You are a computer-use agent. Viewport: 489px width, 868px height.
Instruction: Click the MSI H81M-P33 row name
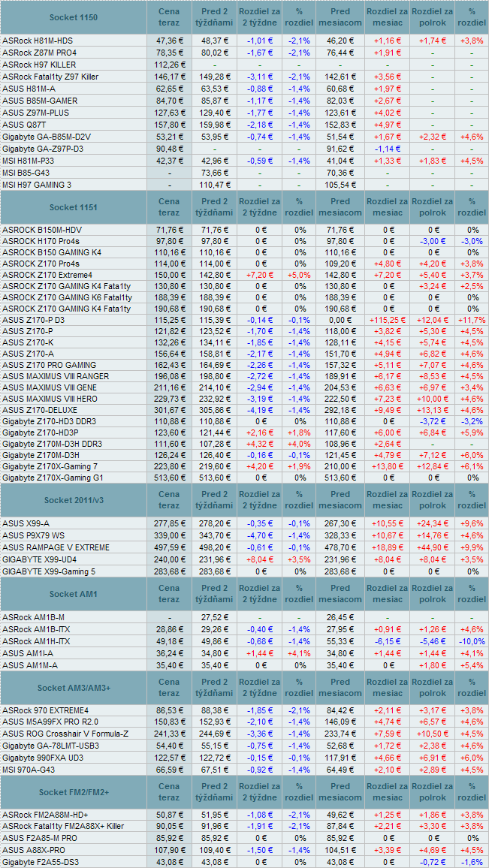29,161
